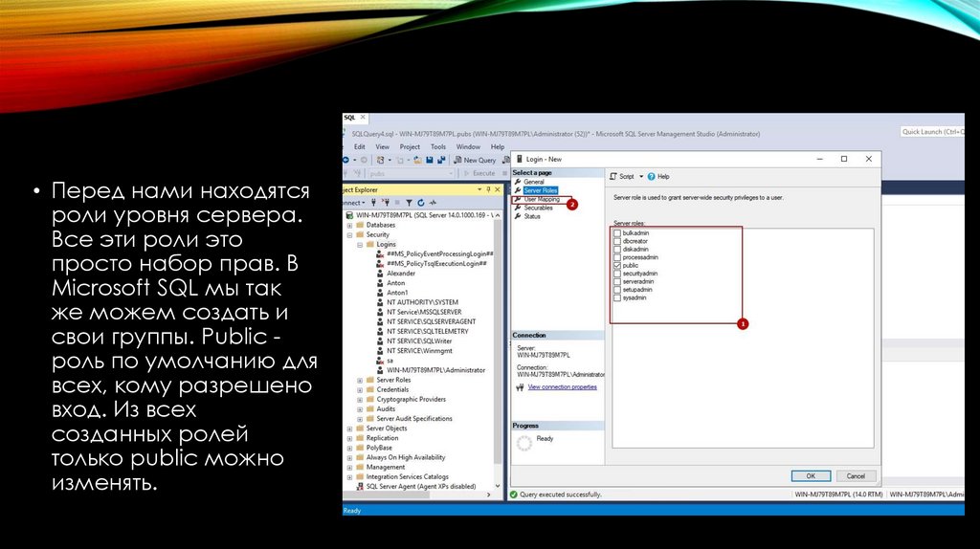Check the processadmin server role
980x549 pixels.
(617, 257)
